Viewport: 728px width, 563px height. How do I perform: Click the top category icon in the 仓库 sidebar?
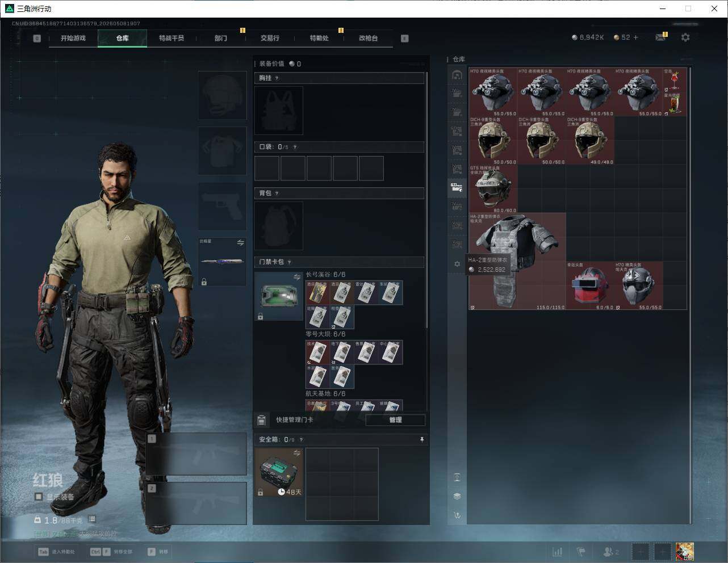457,75
